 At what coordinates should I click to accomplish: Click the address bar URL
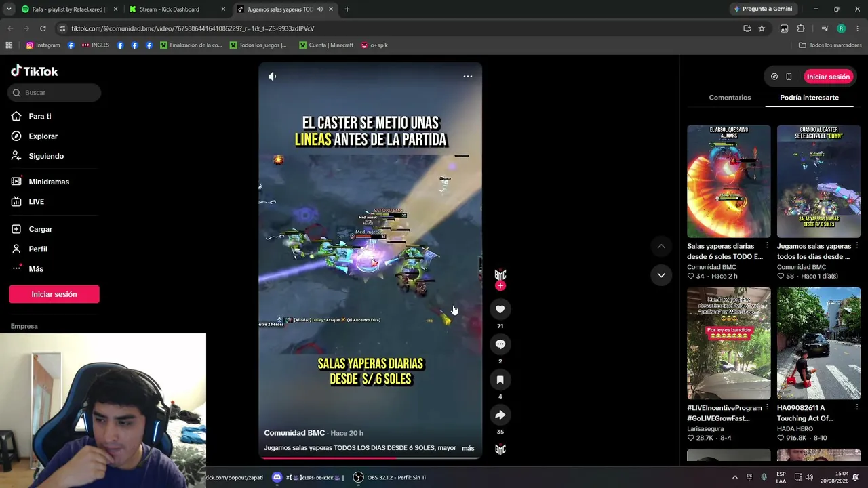click(x=193, y=28)
